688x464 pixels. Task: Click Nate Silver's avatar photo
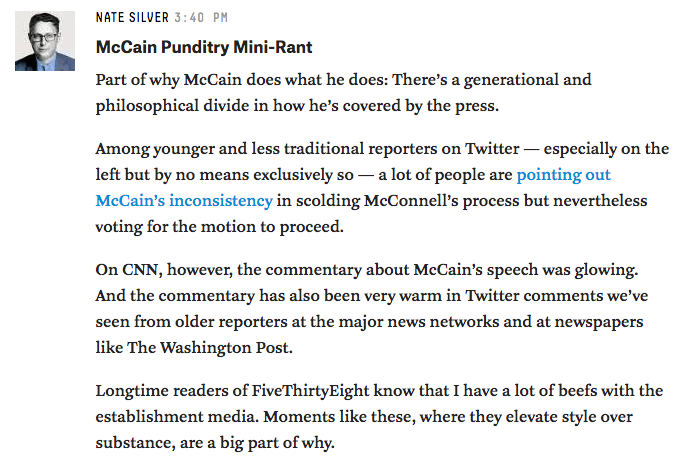pos(45,41)
